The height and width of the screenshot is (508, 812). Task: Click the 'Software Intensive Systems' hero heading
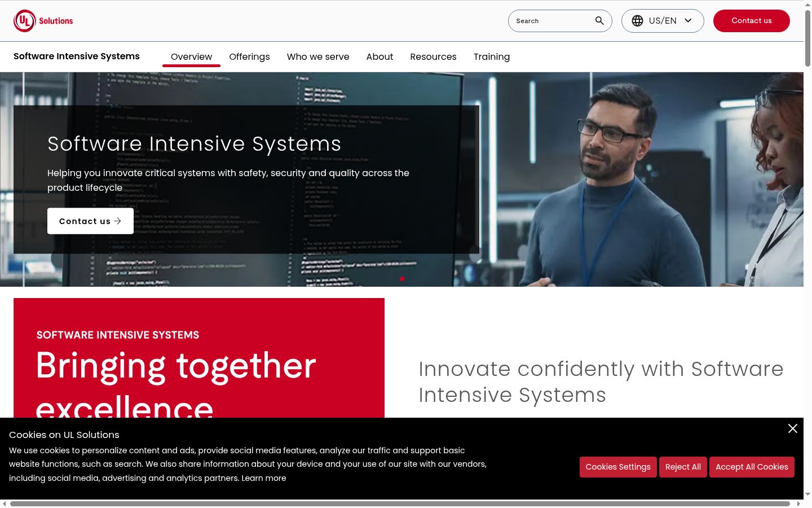coord(195,143)
